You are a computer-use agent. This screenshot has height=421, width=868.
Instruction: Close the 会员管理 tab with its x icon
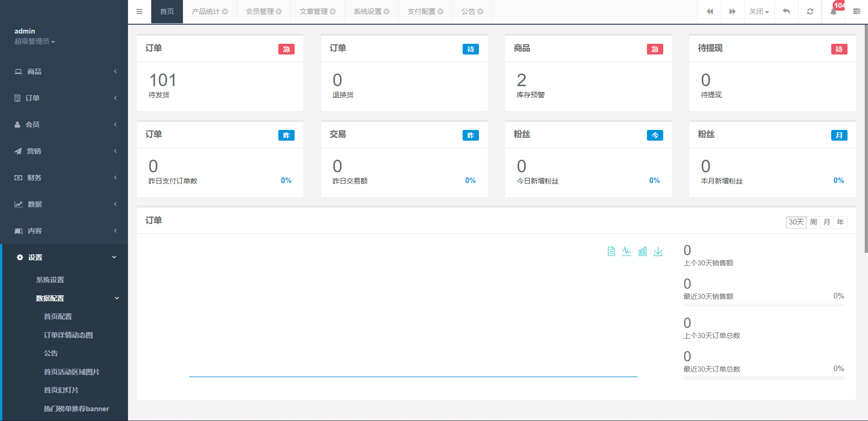coord(279,12)
